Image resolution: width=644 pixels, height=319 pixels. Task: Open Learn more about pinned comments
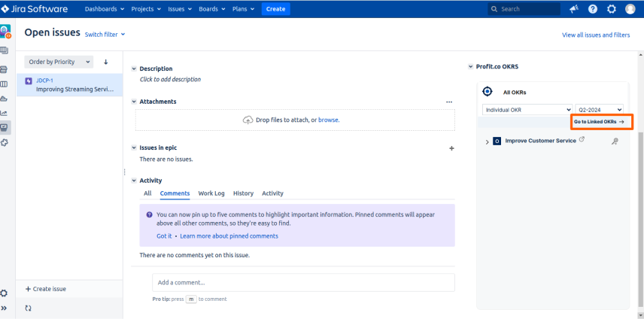[x=229, y=236]
